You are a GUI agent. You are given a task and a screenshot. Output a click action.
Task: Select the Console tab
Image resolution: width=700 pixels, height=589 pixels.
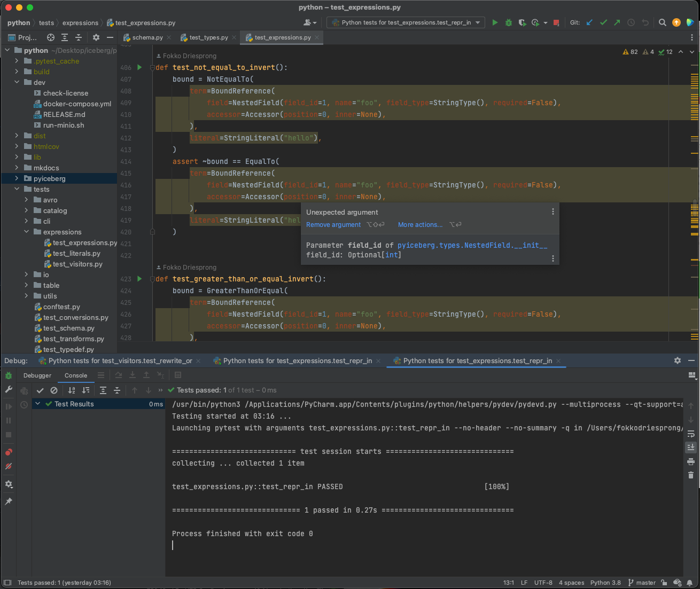pos(76,375)
